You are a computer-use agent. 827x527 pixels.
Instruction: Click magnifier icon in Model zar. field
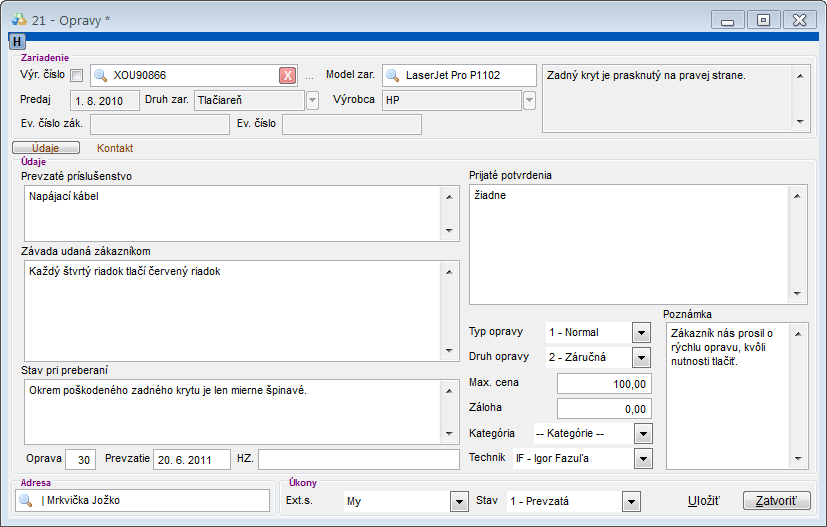point(392,75)
